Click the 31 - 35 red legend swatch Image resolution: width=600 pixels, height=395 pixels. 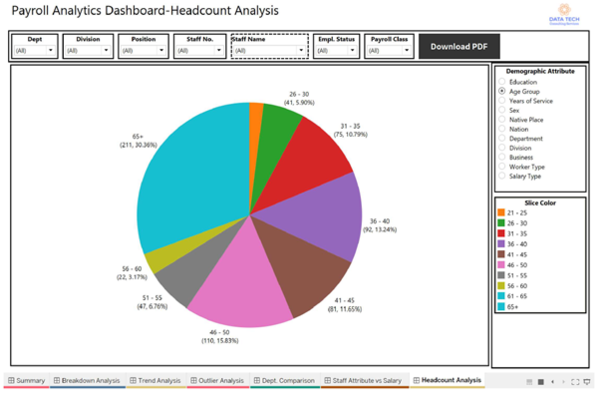[501, 233]
